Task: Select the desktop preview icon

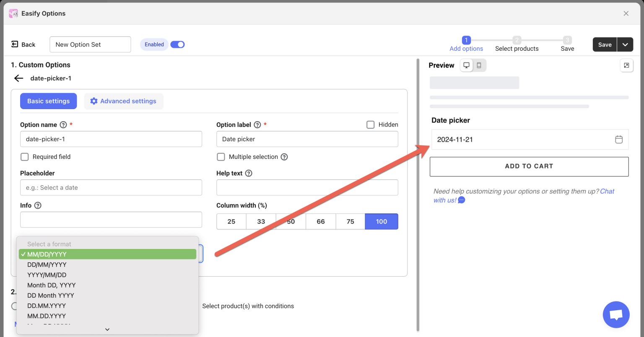Action: click(466, 65)
